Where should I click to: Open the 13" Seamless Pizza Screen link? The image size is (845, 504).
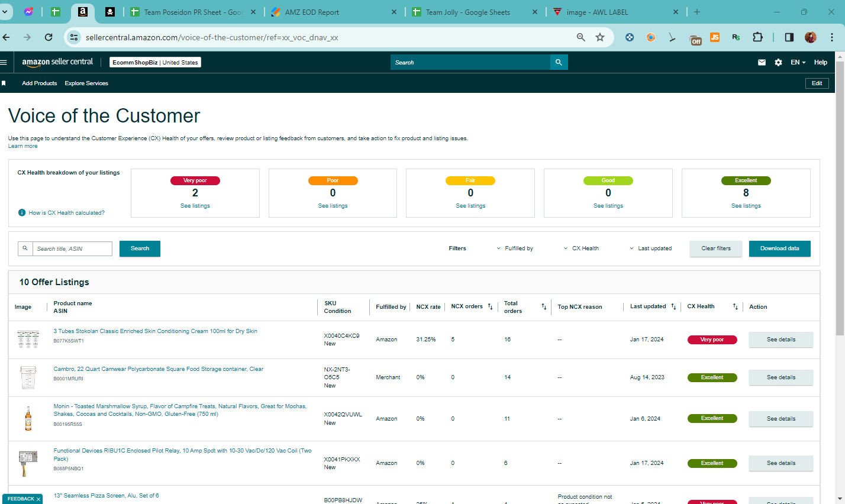pos(106,496)
